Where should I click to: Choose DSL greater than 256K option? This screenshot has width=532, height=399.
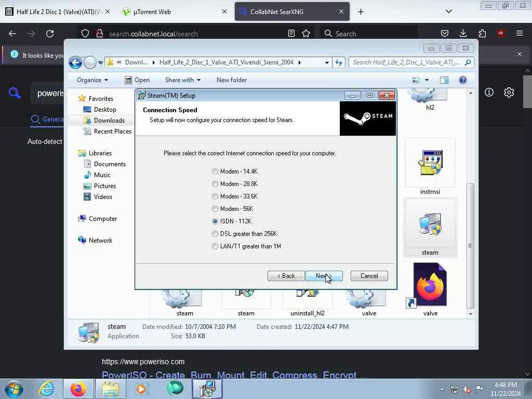[x=245, y=234]
